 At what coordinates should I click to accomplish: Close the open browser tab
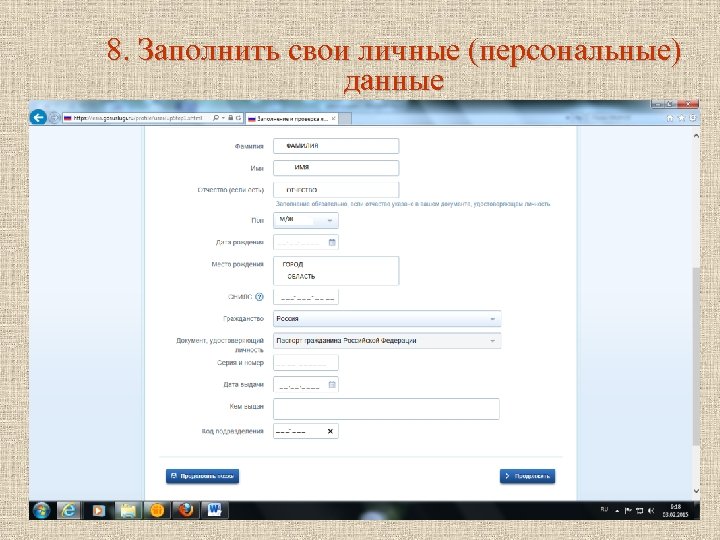[333, 118]
